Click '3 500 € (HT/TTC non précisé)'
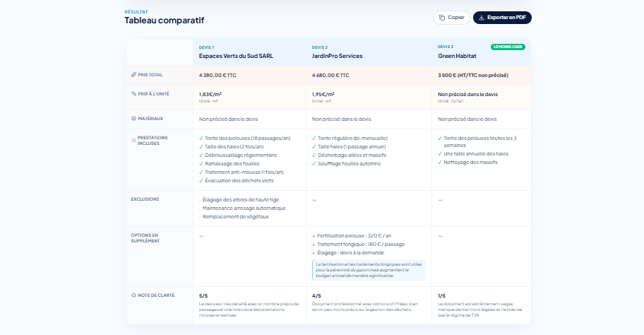644x335 pixels. click(x=472, y=75)
